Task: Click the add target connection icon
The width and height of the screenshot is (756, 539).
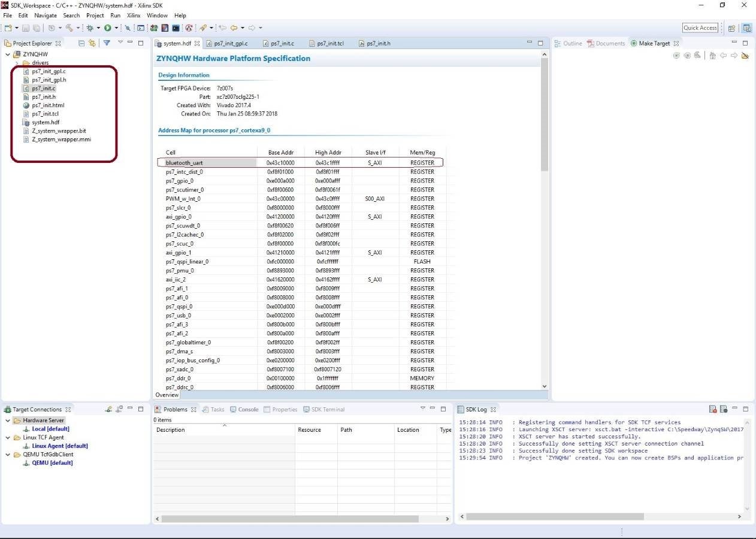Action: pos(108,409)
